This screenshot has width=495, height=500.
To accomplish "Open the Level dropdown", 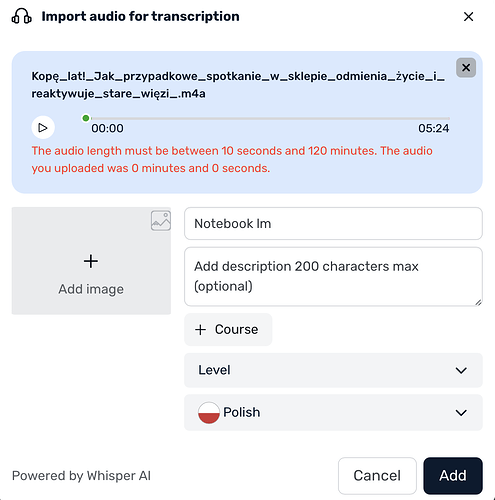I will click(x=333, y=370).
